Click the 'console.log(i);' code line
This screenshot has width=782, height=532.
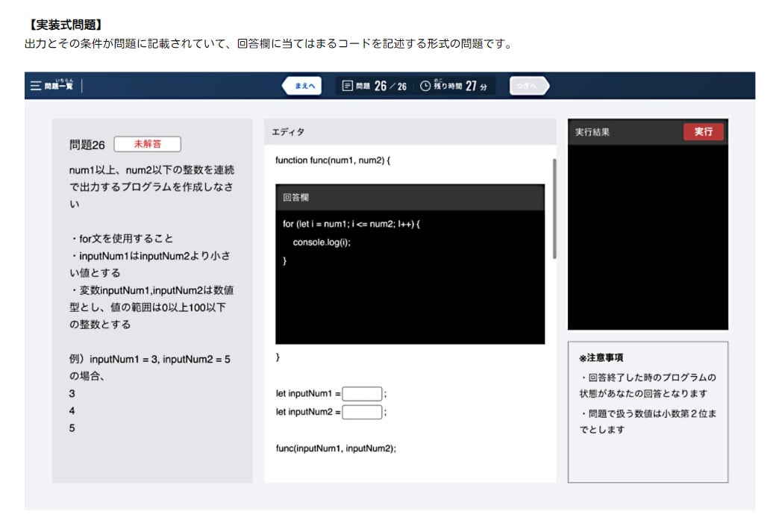coord(322,242)
